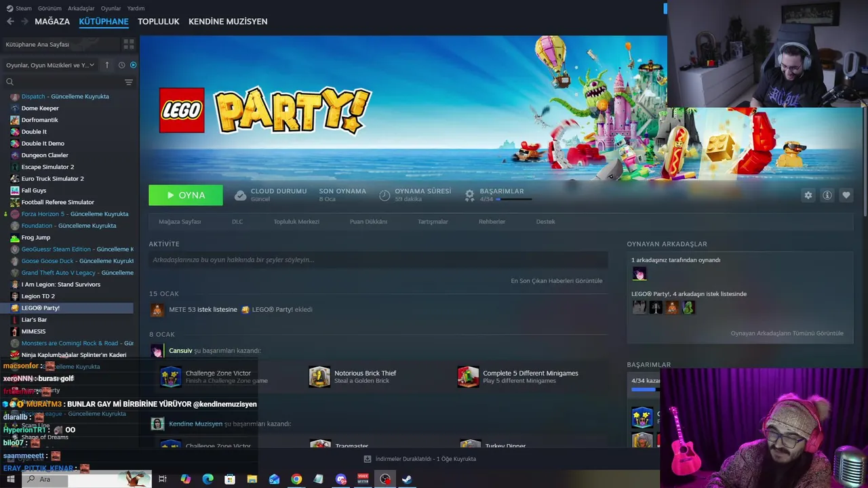Go to the MAĞAZA tab
This screenshot has height=488, width=868.
pyautogui.click(x=52, y=21)
